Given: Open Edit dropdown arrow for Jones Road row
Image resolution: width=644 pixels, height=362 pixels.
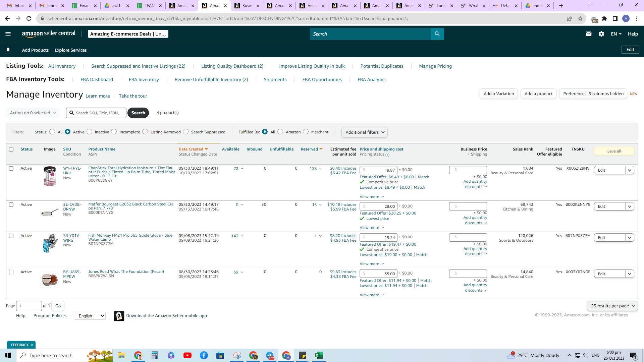Looking at the screenshot, I should tap(630, 274).
